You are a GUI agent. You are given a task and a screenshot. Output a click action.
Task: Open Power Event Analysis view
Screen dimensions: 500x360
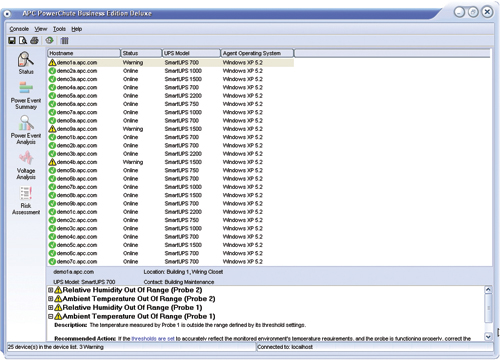(x=26, y=130)
